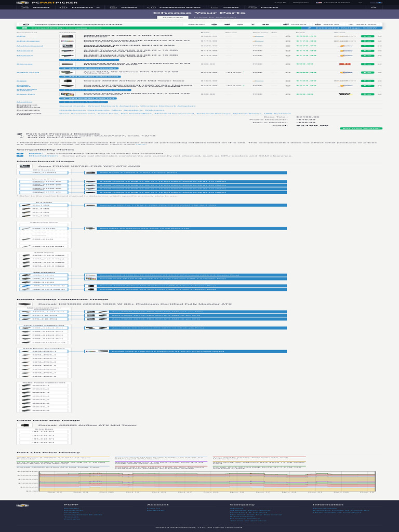Open Corsair 4000D Airflow ATX Mid Tower link
The height and width of the screenshot is (532, 399).
click(134, 81)
